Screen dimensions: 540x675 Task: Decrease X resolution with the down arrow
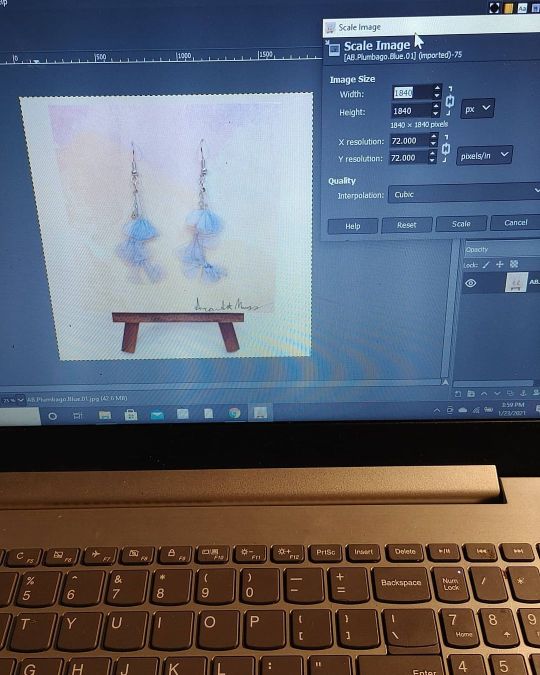[x=434, y=144]
